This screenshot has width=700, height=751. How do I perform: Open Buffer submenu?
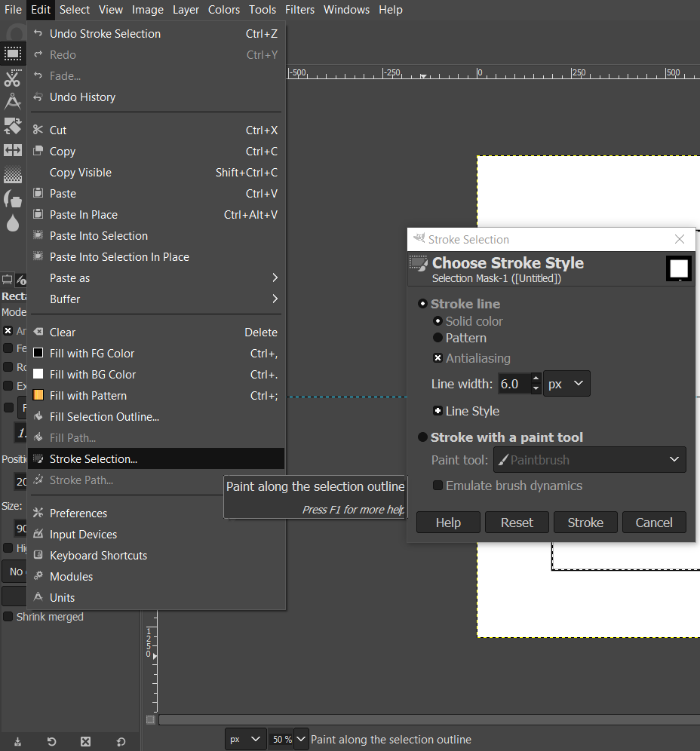(155, 299)
